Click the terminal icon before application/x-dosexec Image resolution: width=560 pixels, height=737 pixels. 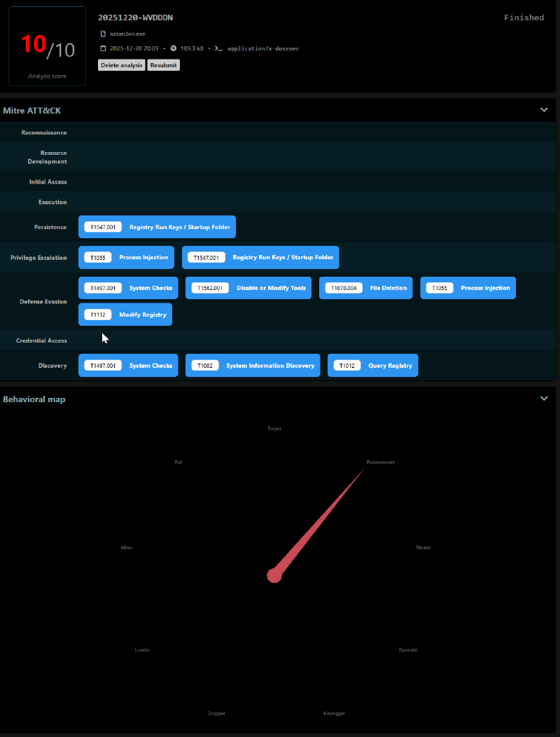coord(218,48)
